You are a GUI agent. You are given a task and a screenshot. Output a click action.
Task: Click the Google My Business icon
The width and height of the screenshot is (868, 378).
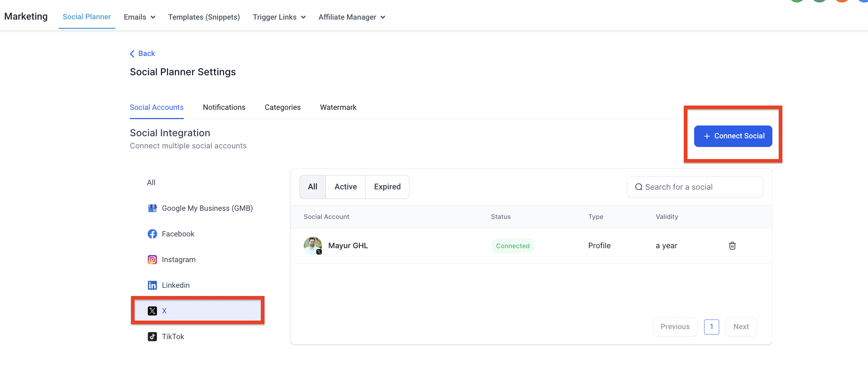click(x=152, y=208)
